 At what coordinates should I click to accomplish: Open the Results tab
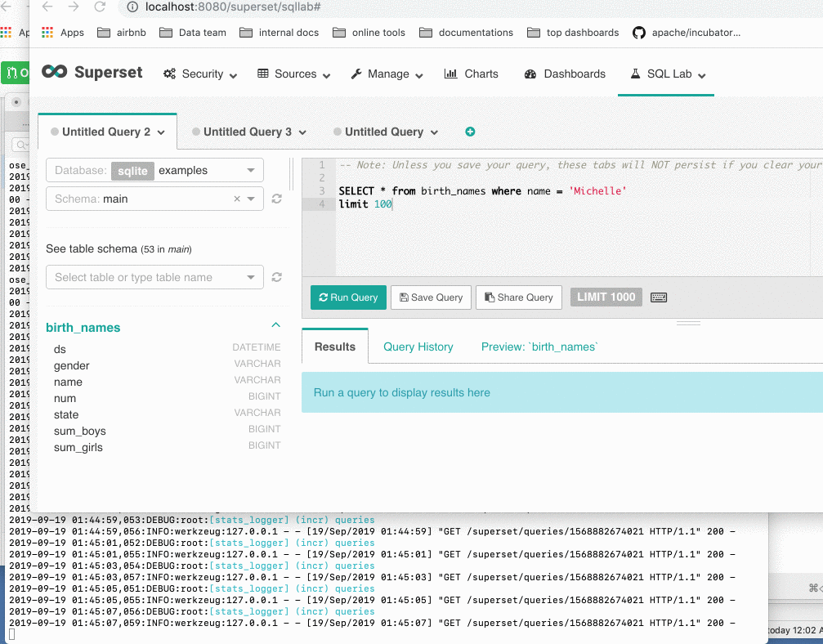point(335,347)
